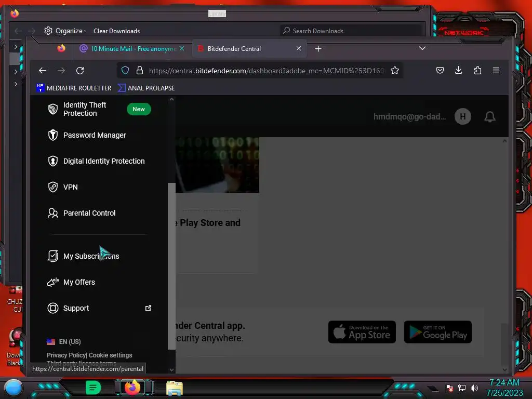Expand the top tree node in Library window
Viewport: 532px width, 399px height.
pos(16,46)
